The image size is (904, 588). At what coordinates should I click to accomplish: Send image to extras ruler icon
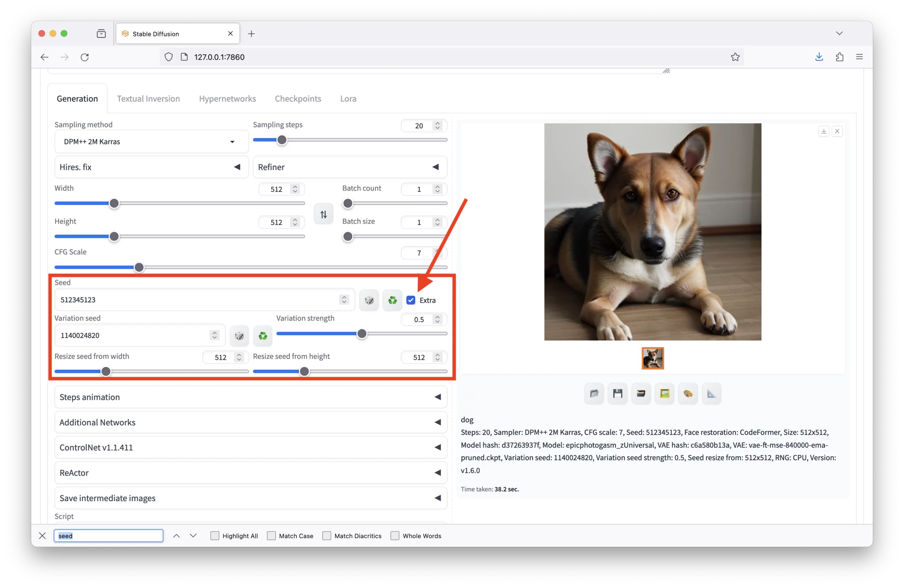712,393
